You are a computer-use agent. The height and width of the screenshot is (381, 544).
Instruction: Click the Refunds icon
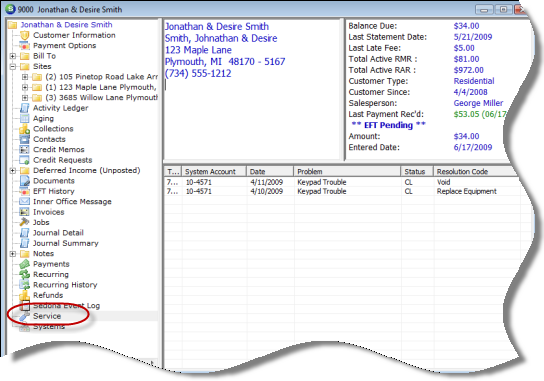[x=24, y=295]
